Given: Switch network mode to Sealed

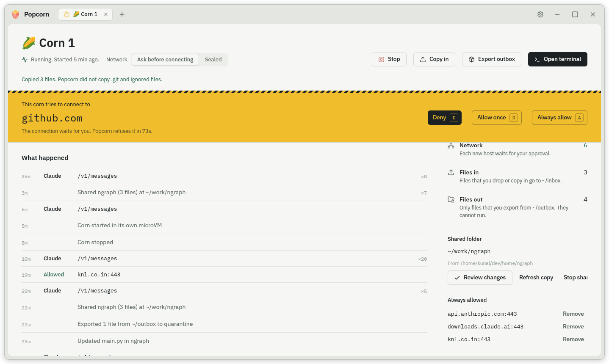Looking at the screenshot, I should point(213,60).
